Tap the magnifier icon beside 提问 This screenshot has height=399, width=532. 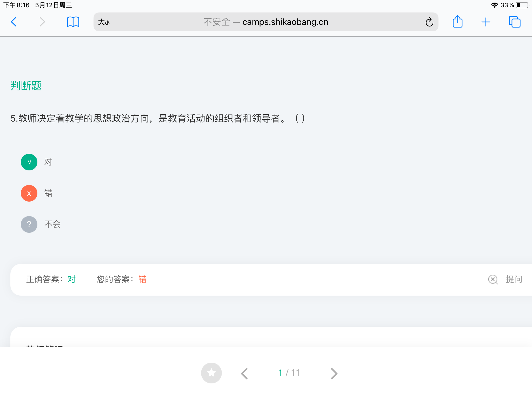493,280
